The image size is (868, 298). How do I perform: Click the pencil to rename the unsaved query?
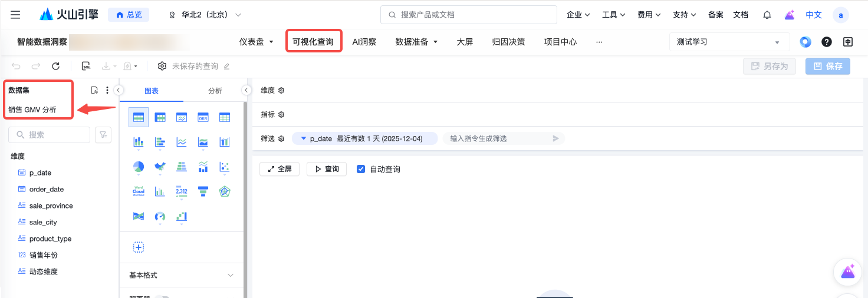click(x=226, y=67)
